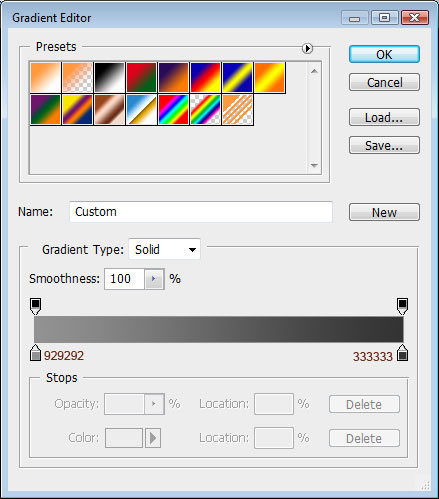This screenshot has width=439, height=499.
Task: Click the gray gradient bar preview
Action: click(219, 329)
